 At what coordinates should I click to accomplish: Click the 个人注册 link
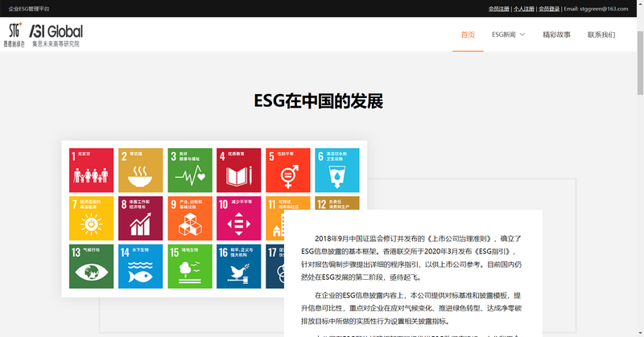point(524,9)
